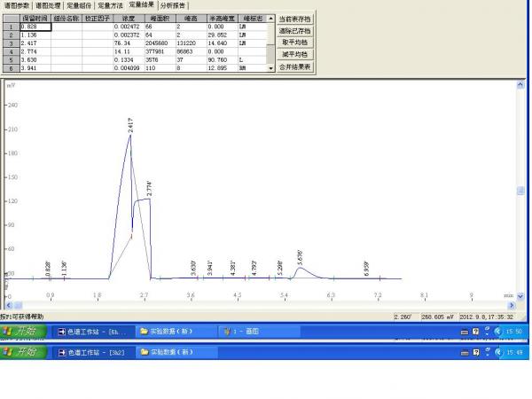Click the 当前表存档 button

294,19
